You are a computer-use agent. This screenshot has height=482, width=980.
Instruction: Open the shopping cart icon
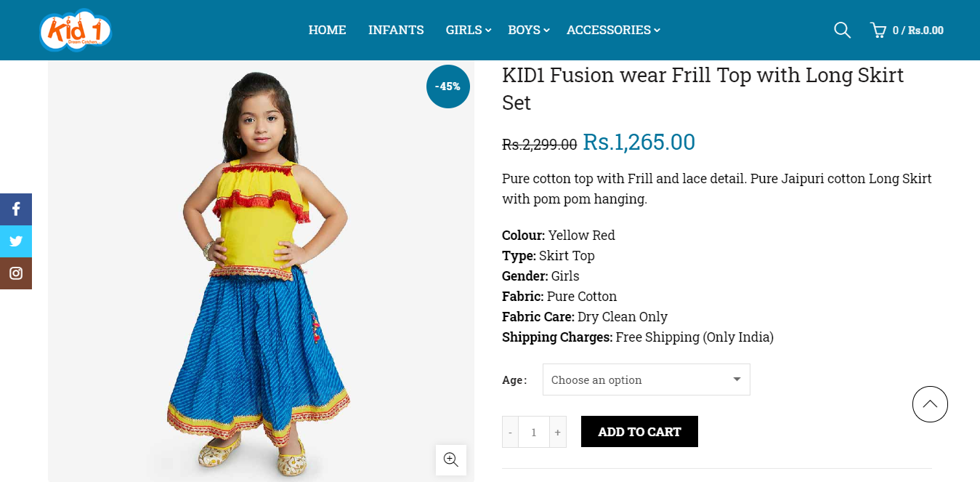878,30
